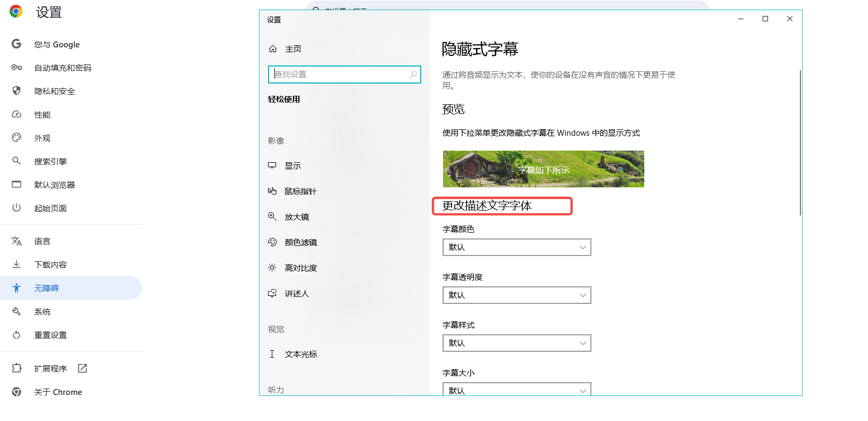Open 您与 Google settings via the G icon
Viewport: 868px width, 421px height.
pos(16,44)
